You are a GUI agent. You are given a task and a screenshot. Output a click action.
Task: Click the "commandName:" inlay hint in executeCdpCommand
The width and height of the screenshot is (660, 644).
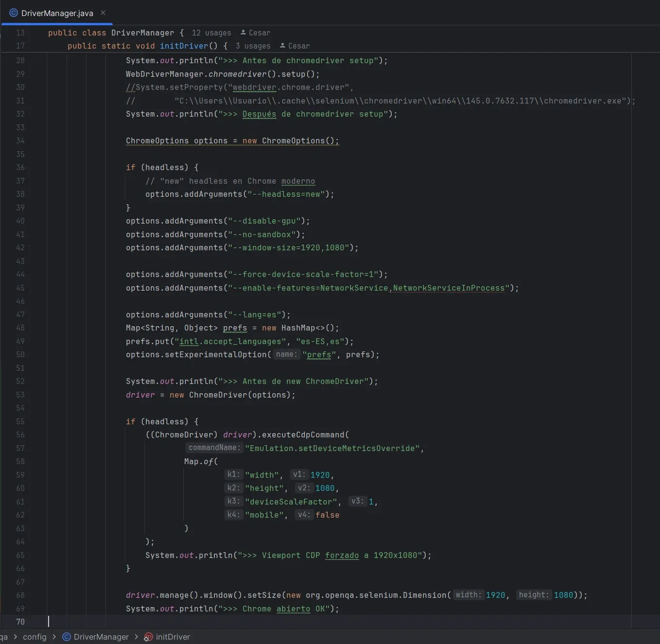click(214, 448)
